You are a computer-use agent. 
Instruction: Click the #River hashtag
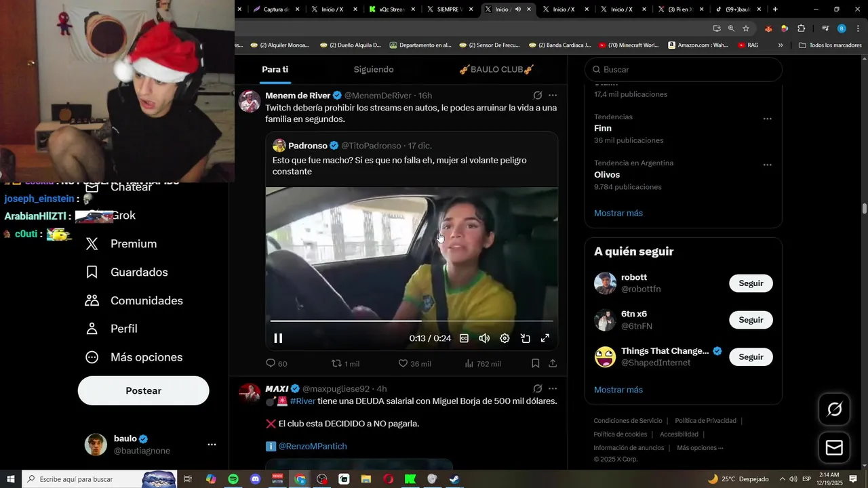[x=302, y=401]
